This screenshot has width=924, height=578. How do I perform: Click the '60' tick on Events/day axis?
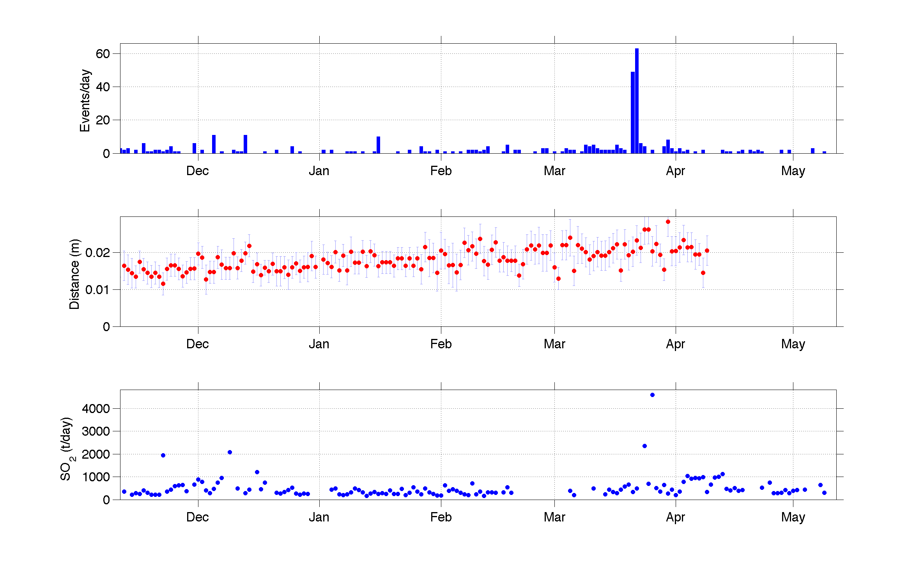103,54
